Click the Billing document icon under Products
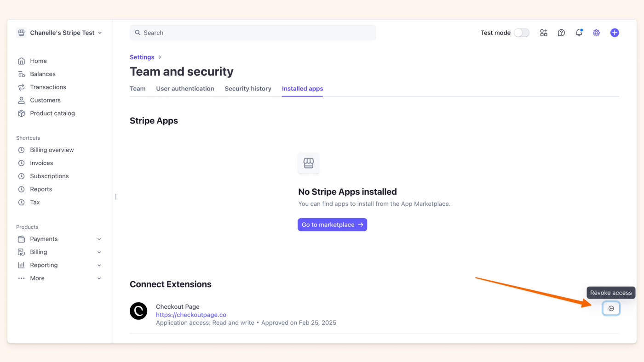Viewport: 644px width, 362px height. (21, 252)
